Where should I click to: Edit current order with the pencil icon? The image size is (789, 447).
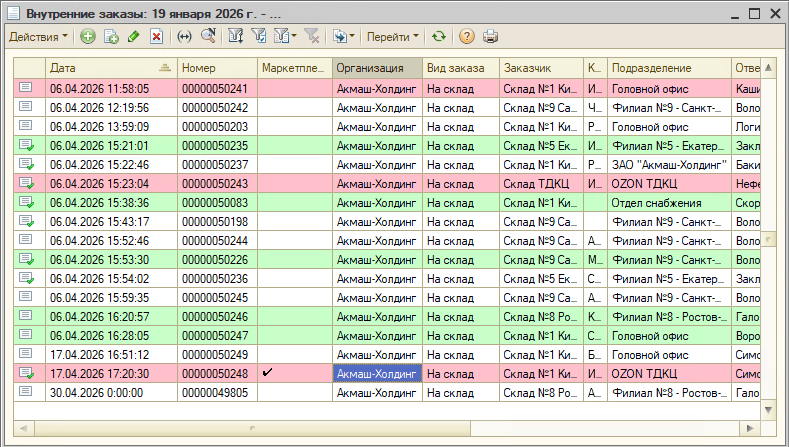click(133, 37)
